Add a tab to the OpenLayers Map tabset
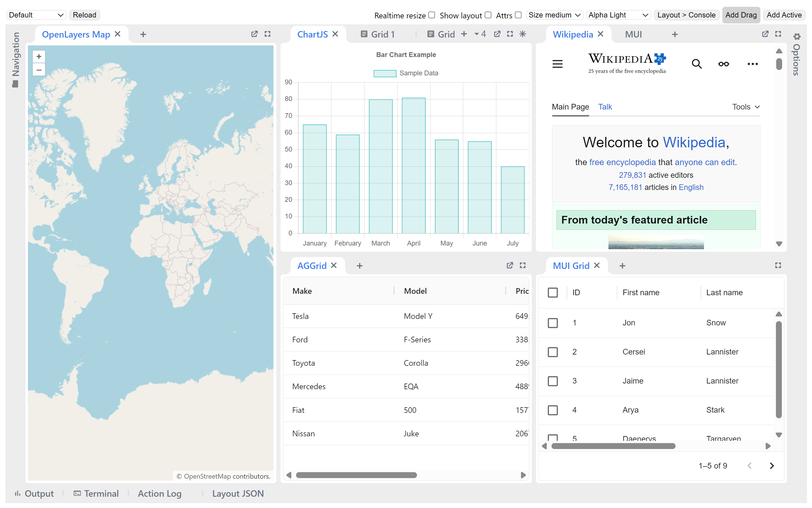This screenshot has height=508, width=812. (x=143, y=34)
